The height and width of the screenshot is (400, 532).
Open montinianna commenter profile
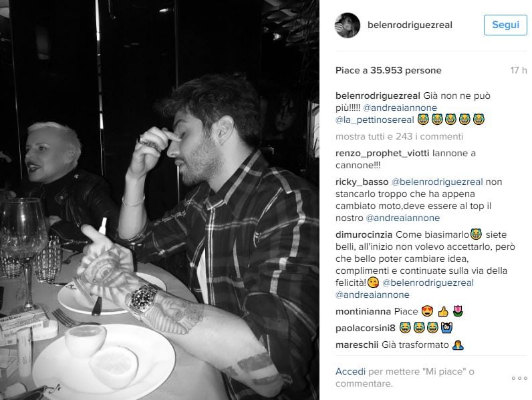coord(363,312)
